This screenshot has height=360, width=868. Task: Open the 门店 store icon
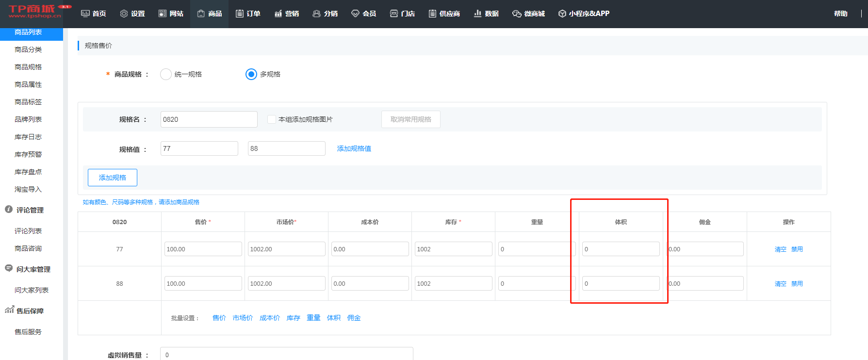click(x=394, y=14)
